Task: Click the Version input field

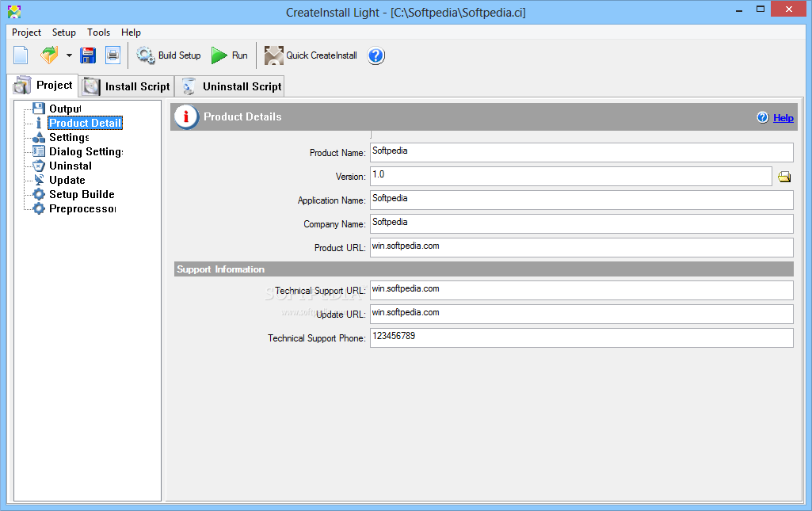Action: pos(570,176)
